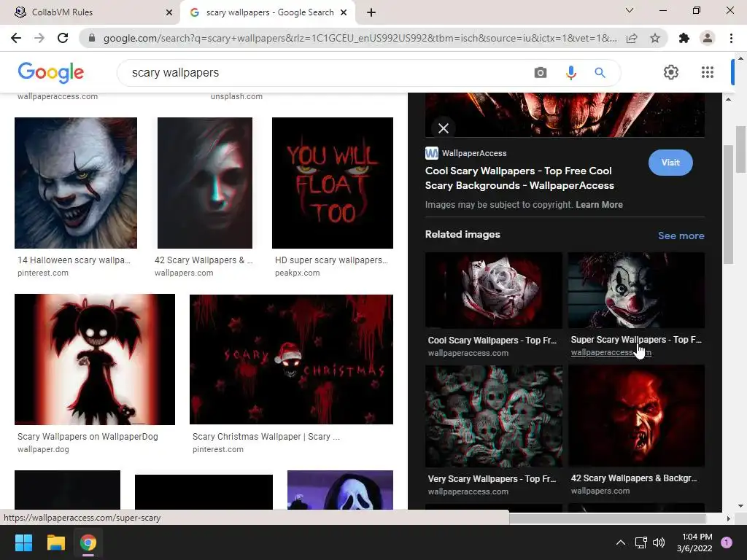Open the Chrome profile avatar
The width and height of the screenshot is (747, 560).
pyautogui.click(x=708, y=38)
